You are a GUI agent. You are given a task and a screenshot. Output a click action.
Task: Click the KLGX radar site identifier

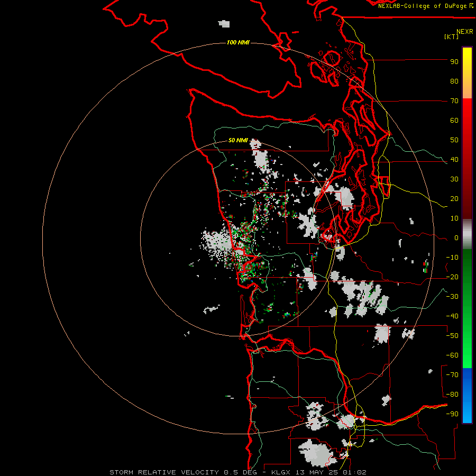tap(281, 472)
